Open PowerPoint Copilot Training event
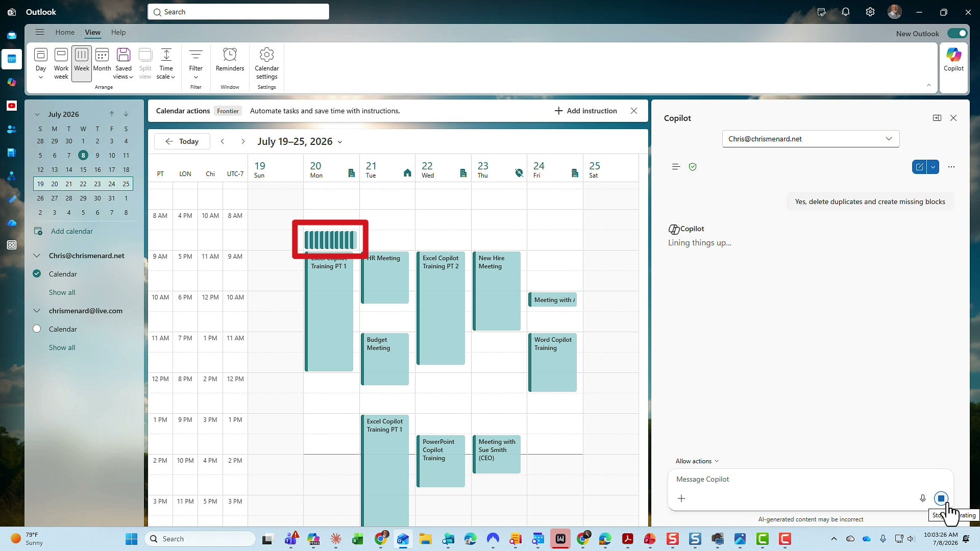Screen dimensions: 980x551 440,461
